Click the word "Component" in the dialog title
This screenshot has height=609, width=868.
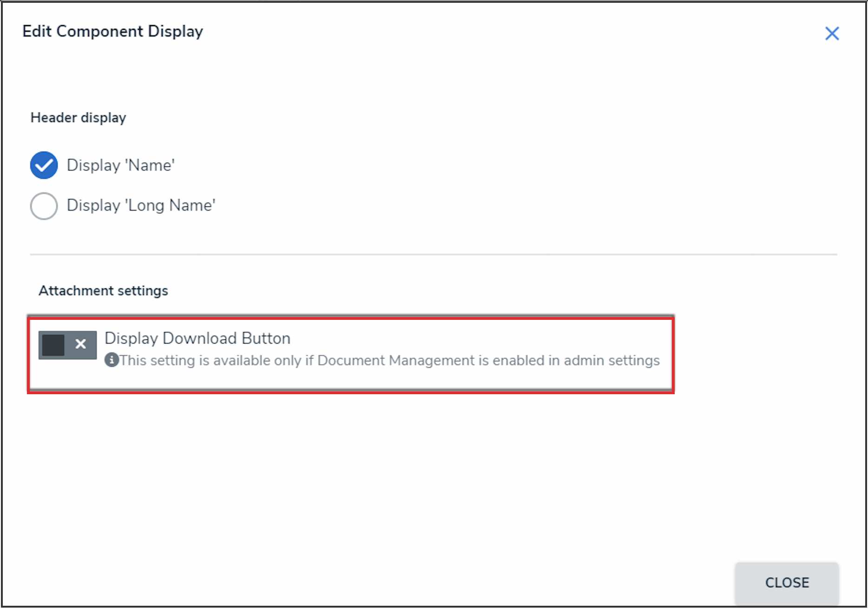point(100,32)
